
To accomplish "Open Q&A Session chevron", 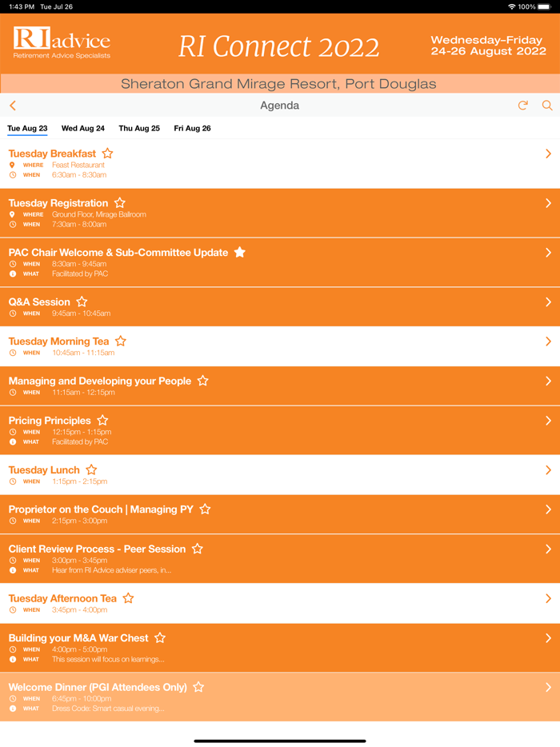I will (548, 302).
